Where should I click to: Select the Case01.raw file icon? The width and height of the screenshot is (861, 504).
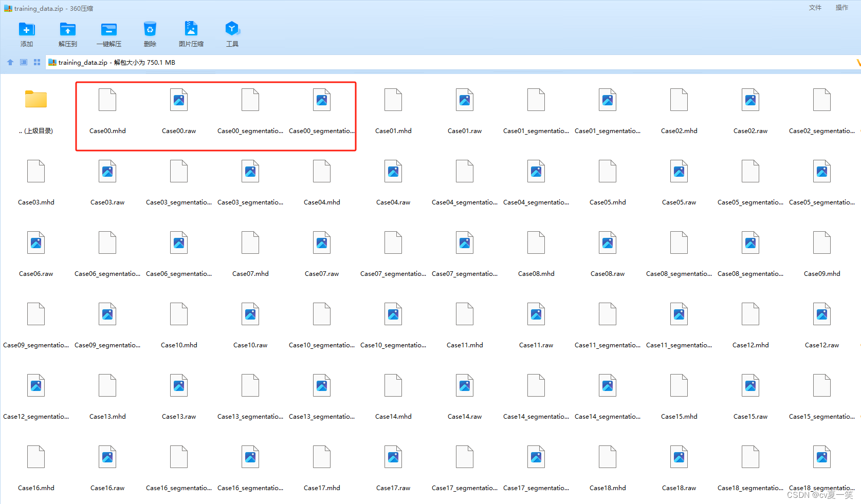pos(465,100)
